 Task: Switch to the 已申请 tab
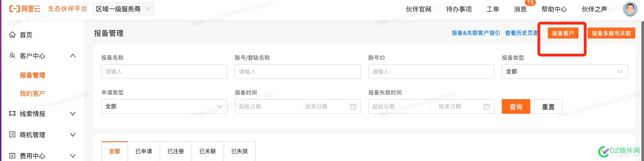coord(144,151)
